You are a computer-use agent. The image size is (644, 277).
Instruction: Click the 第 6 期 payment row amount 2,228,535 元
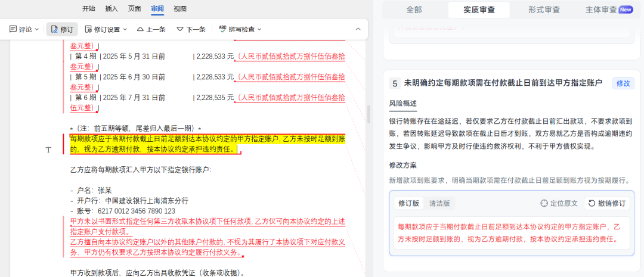coord(215,98)
